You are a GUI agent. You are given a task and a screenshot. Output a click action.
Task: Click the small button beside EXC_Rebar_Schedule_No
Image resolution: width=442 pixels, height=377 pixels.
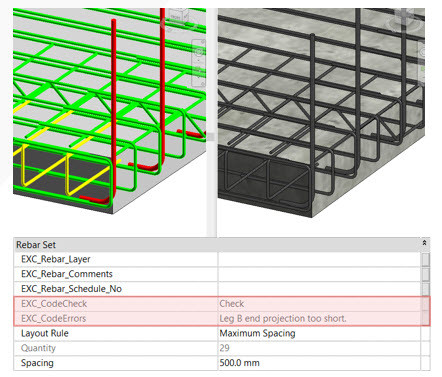coord(425,289)
